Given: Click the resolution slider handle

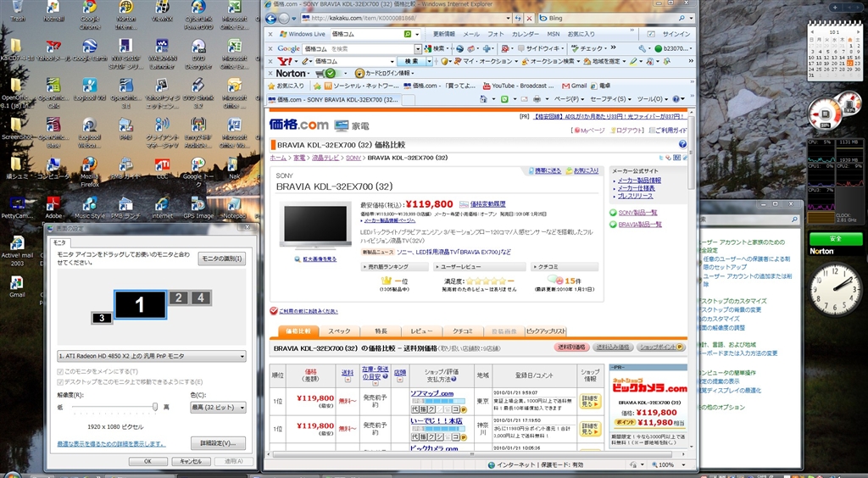Looking at the screenshot, I should tap(155, 407).
